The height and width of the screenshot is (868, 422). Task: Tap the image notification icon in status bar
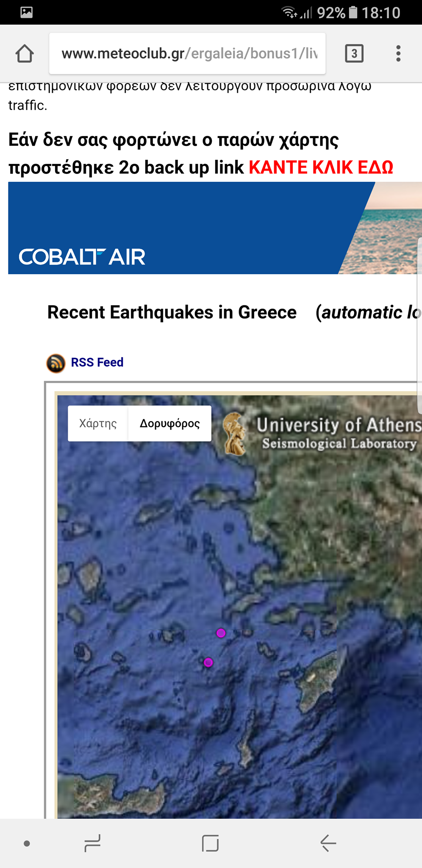[x=26, y=12]
